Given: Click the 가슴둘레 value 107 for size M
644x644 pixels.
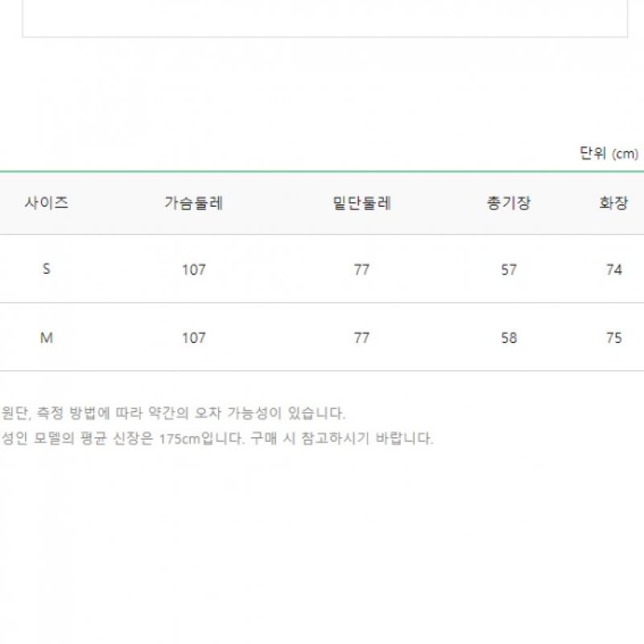Looking at the screenshot, I should point(194,338).
